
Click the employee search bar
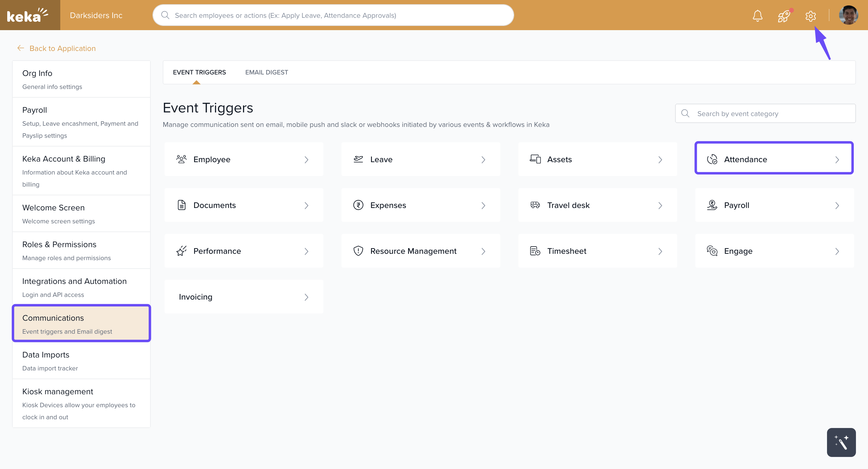[333, 15]
